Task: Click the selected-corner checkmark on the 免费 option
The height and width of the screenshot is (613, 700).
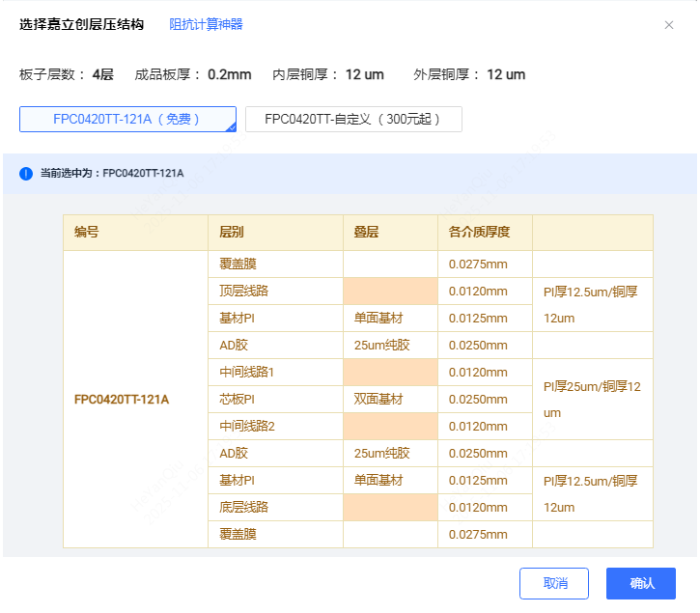Action: click(231, 125)
